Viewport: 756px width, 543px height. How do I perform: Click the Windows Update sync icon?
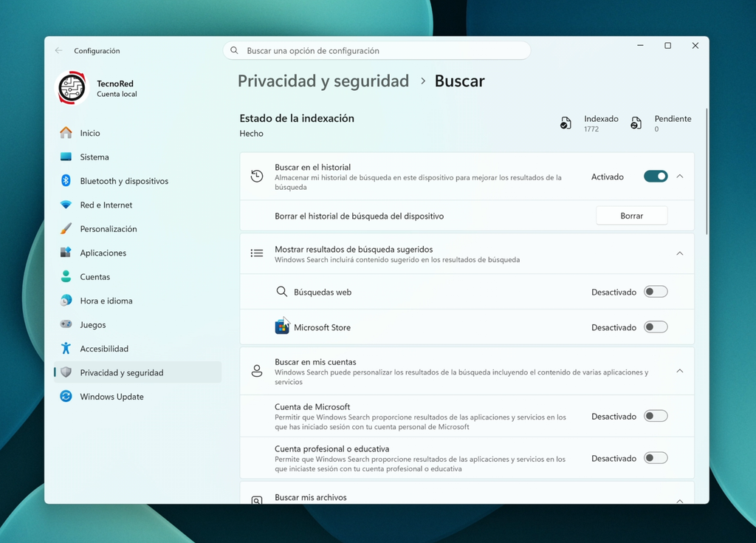(66, 396)
